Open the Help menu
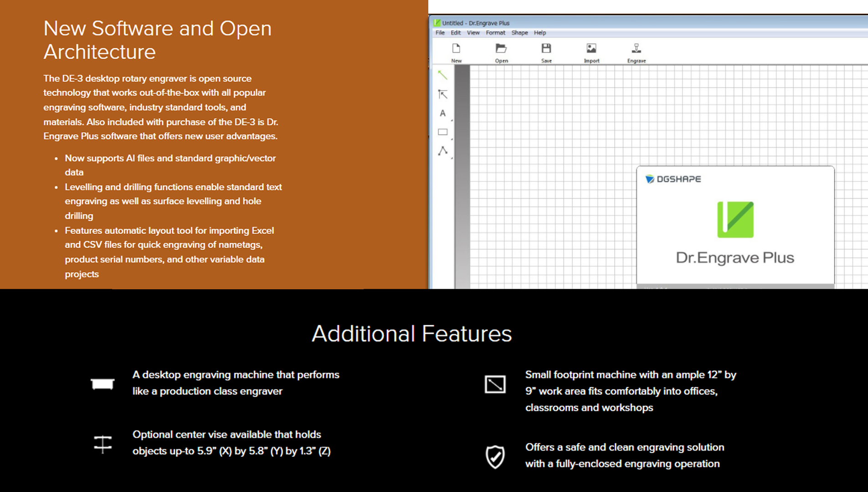 point(540,33)
